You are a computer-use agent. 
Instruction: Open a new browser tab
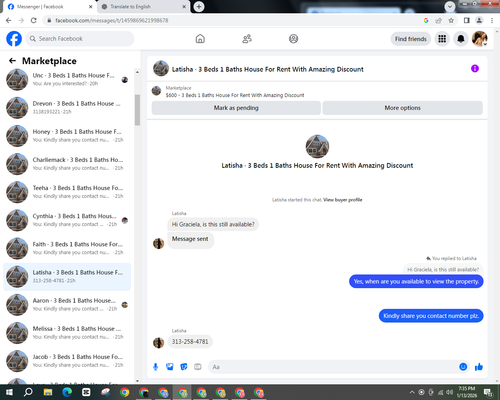point(199,7)
